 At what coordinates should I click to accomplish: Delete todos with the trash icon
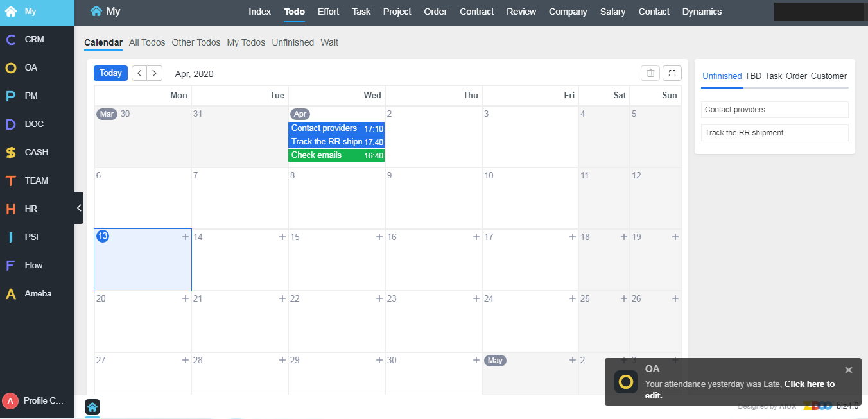tap(650, 73)
